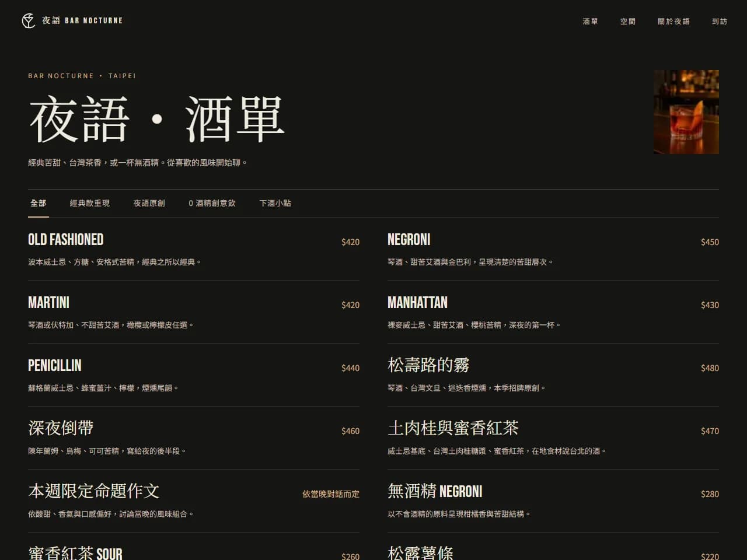Click the 松壽路的霧 item title
The image size is (747, 560).
[428, 365]
